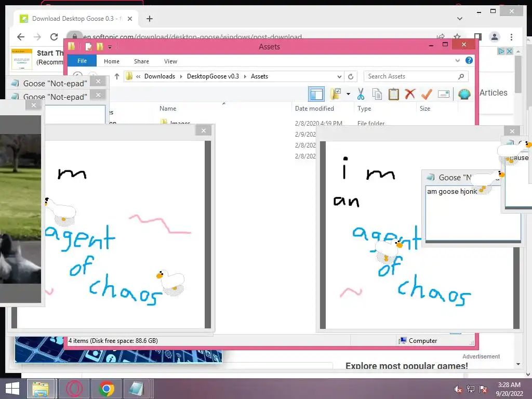Click the red X Delete icon in toolbar

(x=410, y=94)
